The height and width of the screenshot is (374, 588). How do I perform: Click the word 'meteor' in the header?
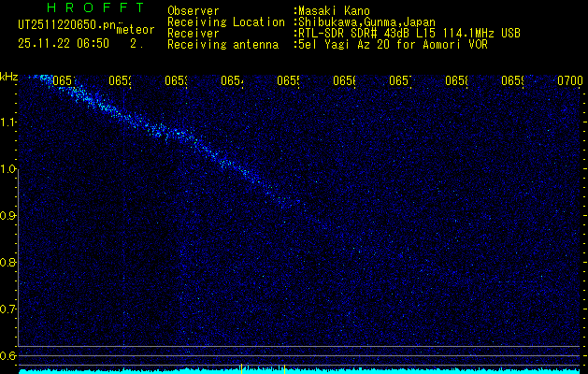136,30
